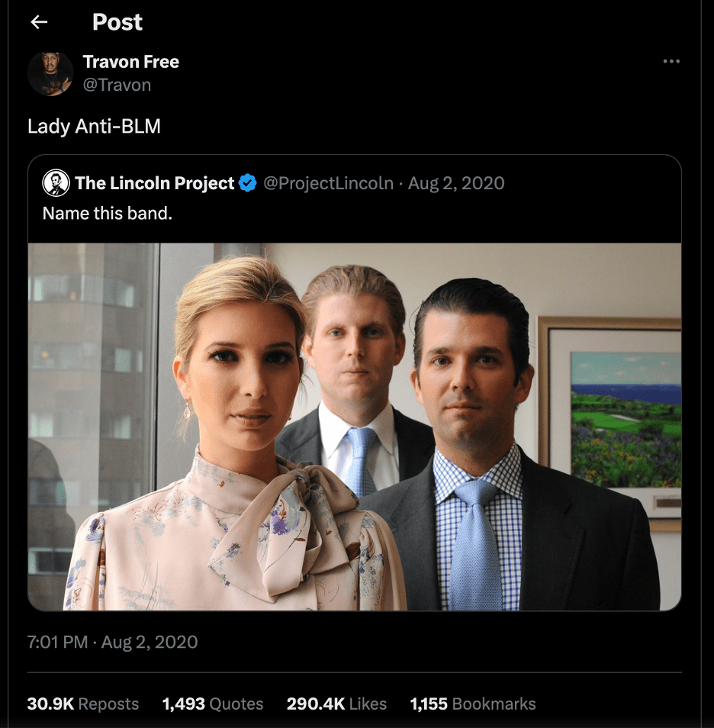The image size is (714, 728).
Task: Click Travon Free's profile avatar
Action: click(x=50, y=74)
